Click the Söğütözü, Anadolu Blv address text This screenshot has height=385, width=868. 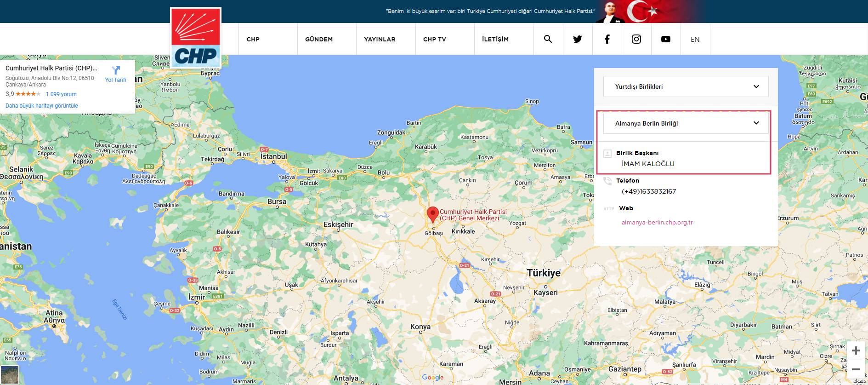[50, 81]
